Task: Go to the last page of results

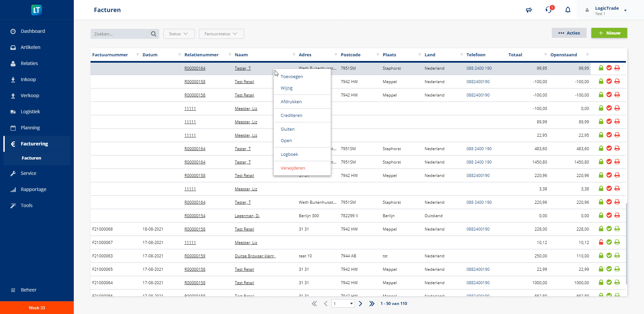Action: point(372,304)
